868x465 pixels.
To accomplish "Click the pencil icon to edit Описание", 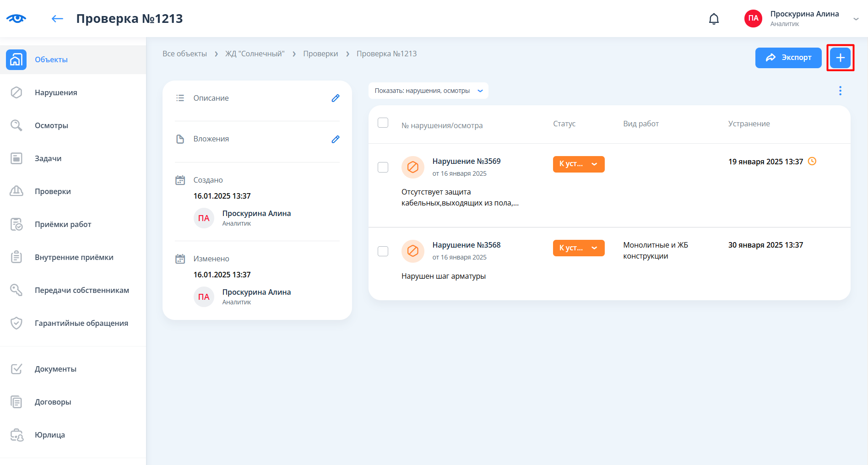I will coord(335,98).
